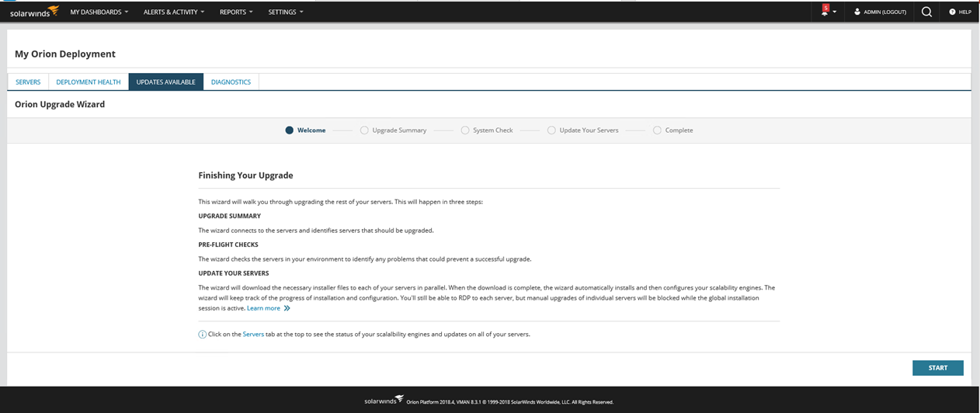
Task: Open the notifications bell icon
Action: 825,11
